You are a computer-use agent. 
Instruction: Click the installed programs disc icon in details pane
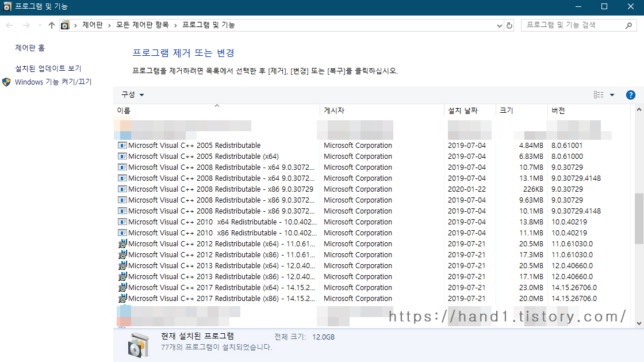coord(138,345)
